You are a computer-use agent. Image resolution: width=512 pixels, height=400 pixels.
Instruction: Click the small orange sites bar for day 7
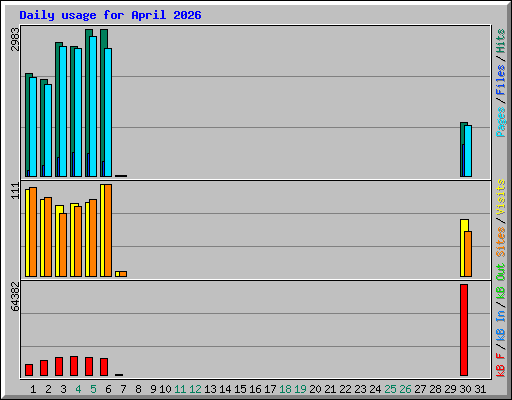tap(123, 274)
